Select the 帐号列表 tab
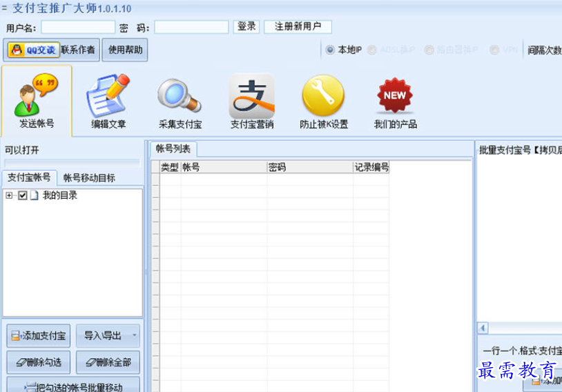This screenshot has height=392, width=562. click(x=173, y=149)
